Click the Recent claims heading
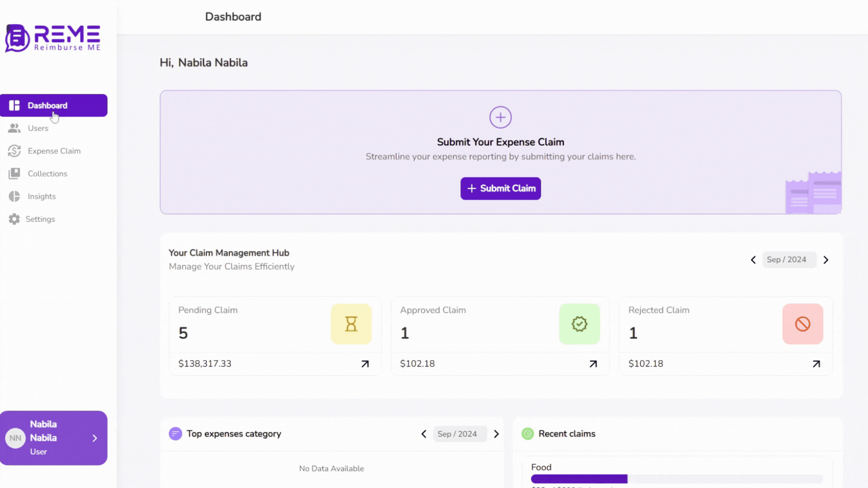 click(567, 434)
